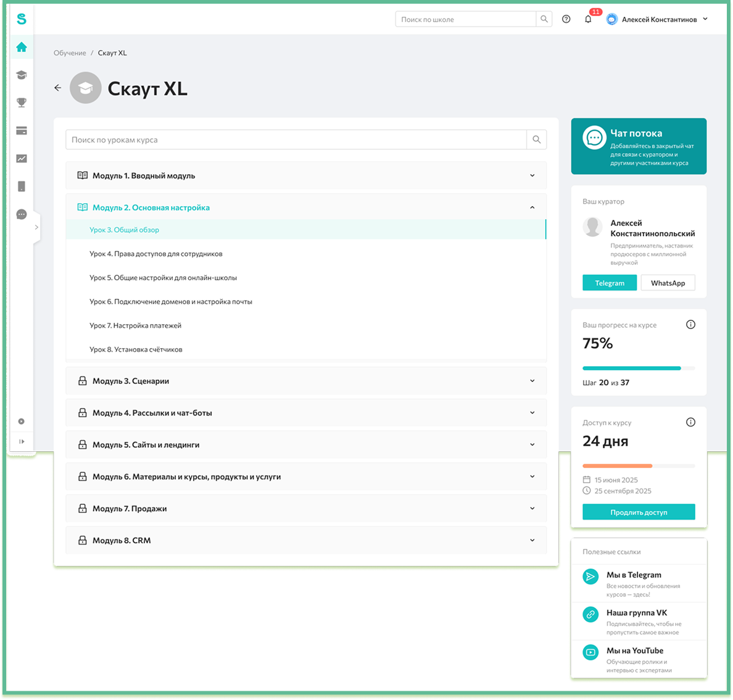Open the graduation cap courses icon
Viewport: 733px width, 700px height.
[x=22, y=75]
